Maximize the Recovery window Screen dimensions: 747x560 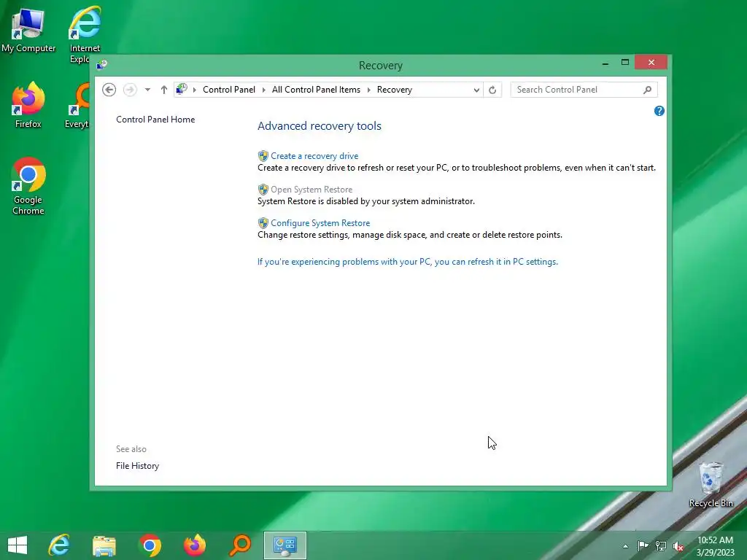tap(625, 63)
